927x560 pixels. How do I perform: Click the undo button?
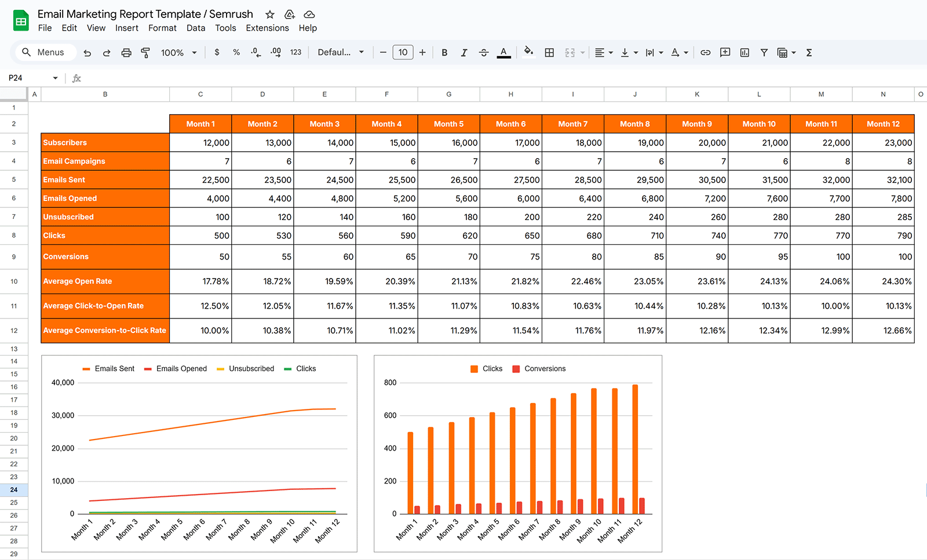(87, 52)
